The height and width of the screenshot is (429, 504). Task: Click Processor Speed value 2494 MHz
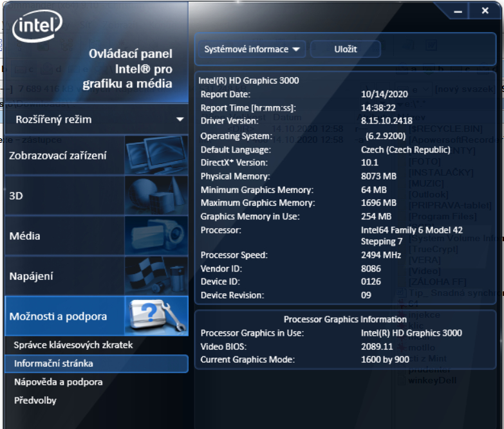(381, 255)
